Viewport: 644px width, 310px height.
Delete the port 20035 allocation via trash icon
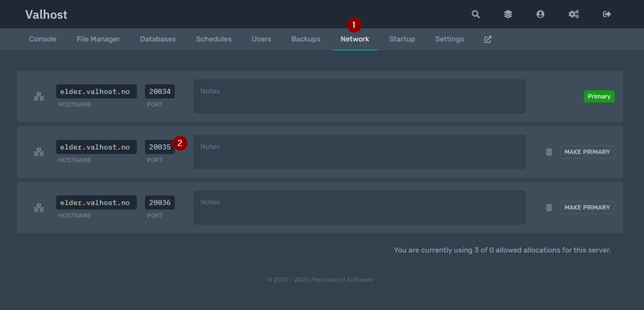(549, 152)
